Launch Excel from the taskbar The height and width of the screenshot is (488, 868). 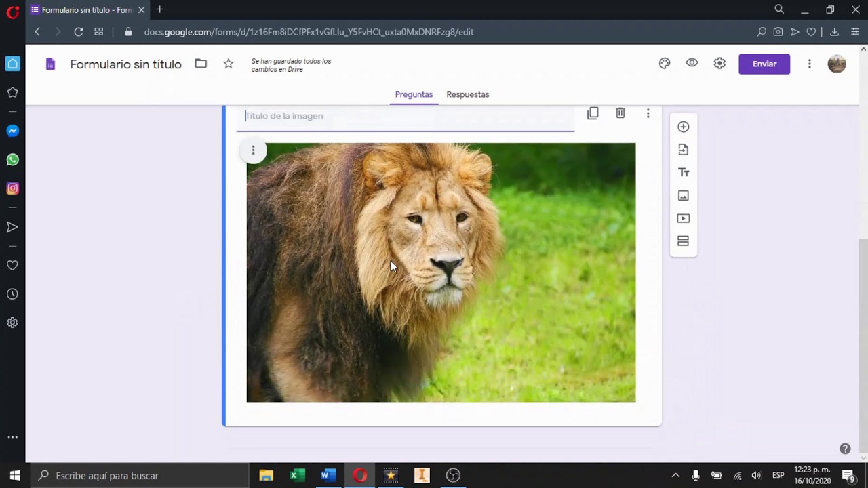click(297, 475)
